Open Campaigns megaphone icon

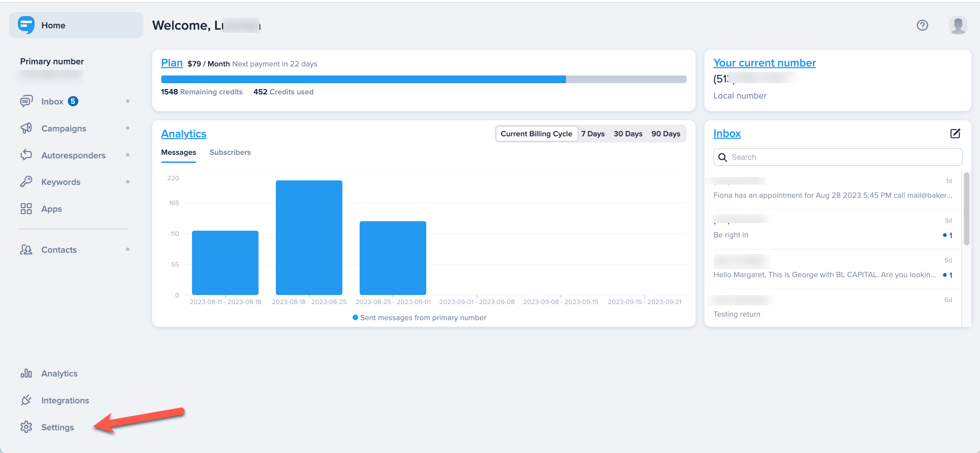click(26, 128)
